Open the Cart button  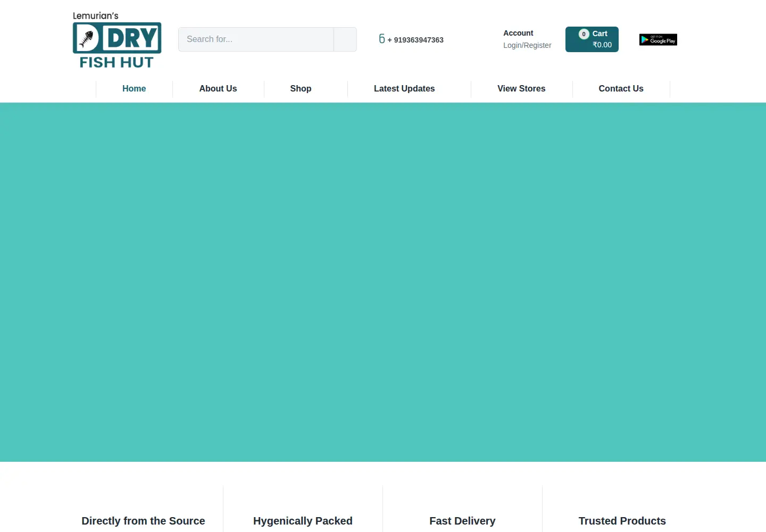pos(592,39)
